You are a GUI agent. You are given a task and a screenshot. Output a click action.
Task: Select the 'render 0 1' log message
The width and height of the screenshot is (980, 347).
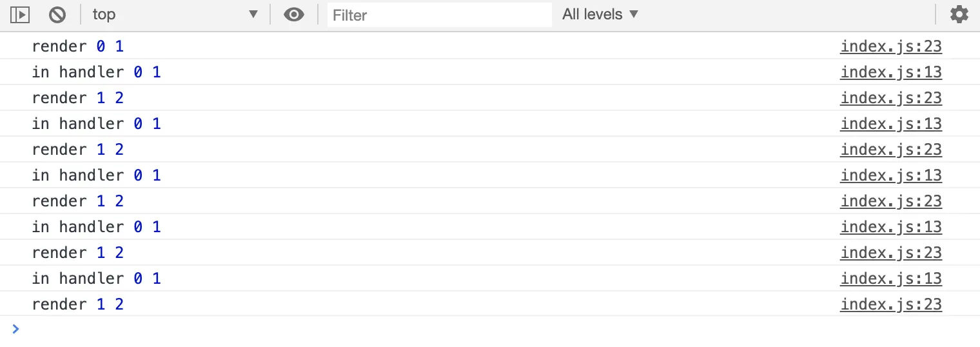tap(77, 46)
